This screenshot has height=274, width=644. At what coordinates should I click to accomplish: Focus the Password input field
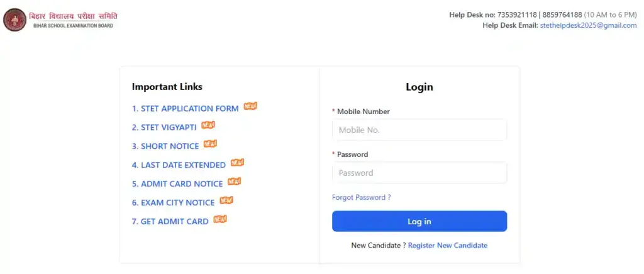(419, 173)
